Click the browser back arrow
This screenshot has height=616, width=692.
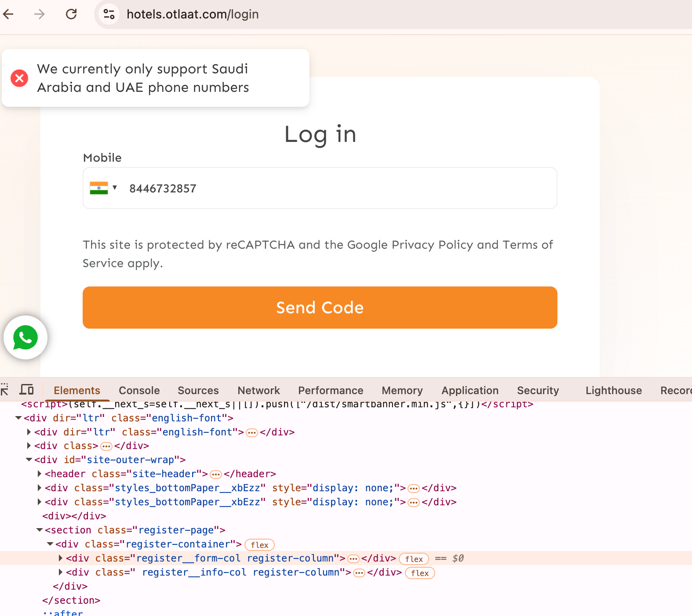pos(8,14)
